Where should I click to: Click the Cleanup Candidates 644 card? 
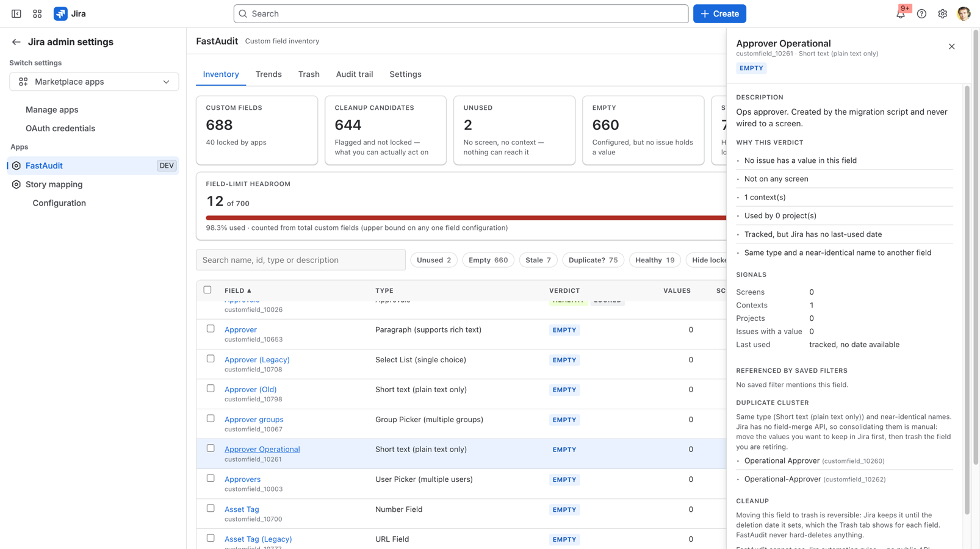[x=386, y=130]
